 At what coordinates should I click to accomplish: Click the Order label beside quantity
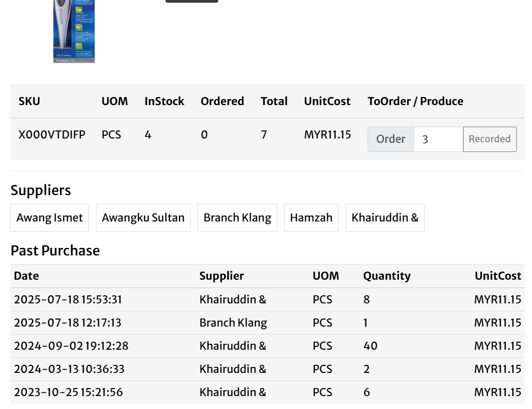point(390,139)
